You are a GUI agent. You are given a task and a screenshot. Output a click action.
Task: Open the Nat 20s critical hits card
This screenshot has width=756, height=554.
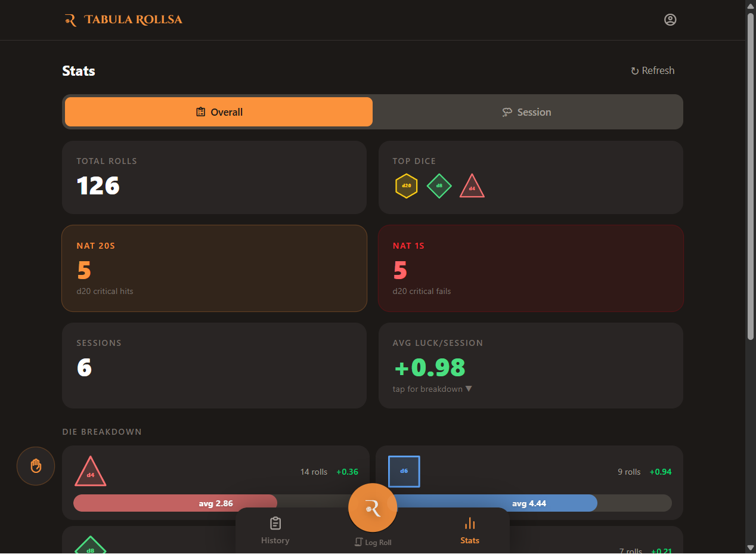(x=214, y=268)
